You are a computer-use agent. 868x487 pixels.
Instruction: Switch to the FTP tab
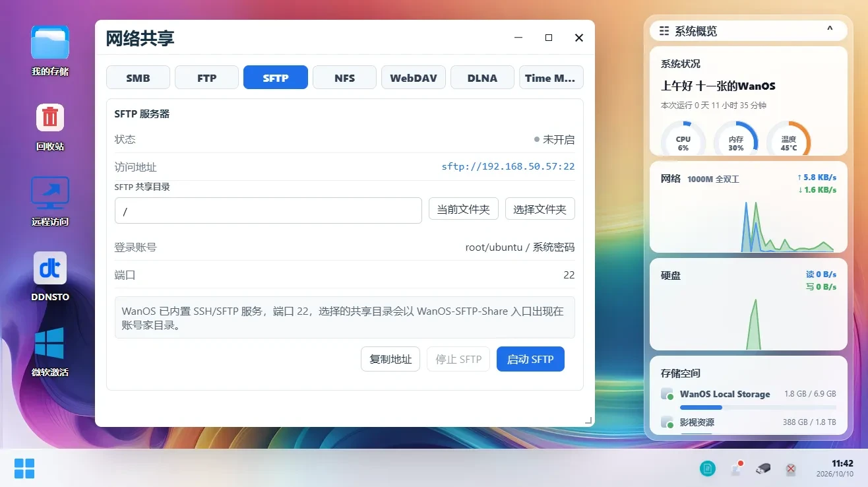tap(206, 77)
